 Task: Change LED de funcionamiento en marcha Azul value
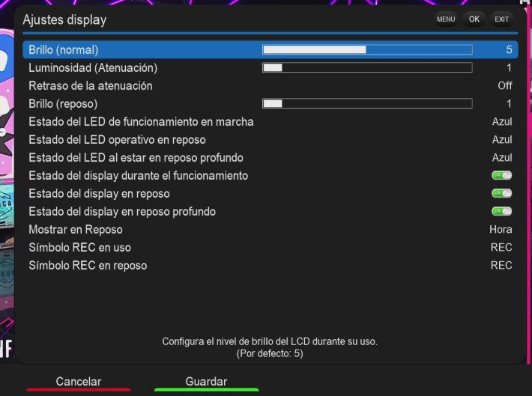coord(502,122)
